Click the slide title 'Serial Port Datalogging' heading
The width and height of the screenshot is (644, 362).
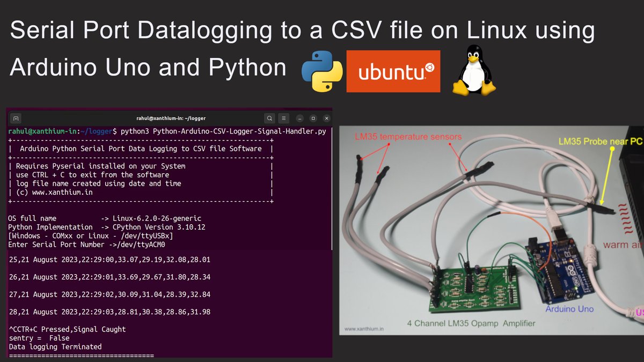[302, 48]
